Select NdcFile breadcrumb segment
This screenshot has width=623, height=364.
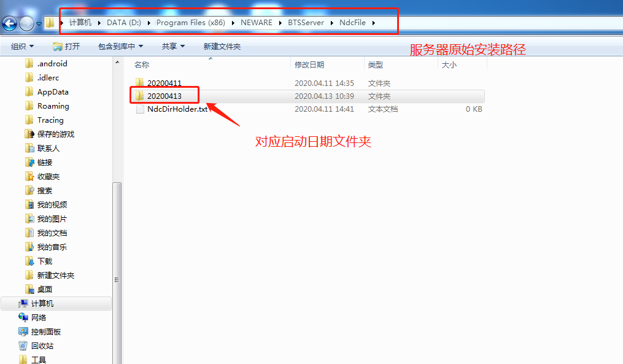click(352, 23)
